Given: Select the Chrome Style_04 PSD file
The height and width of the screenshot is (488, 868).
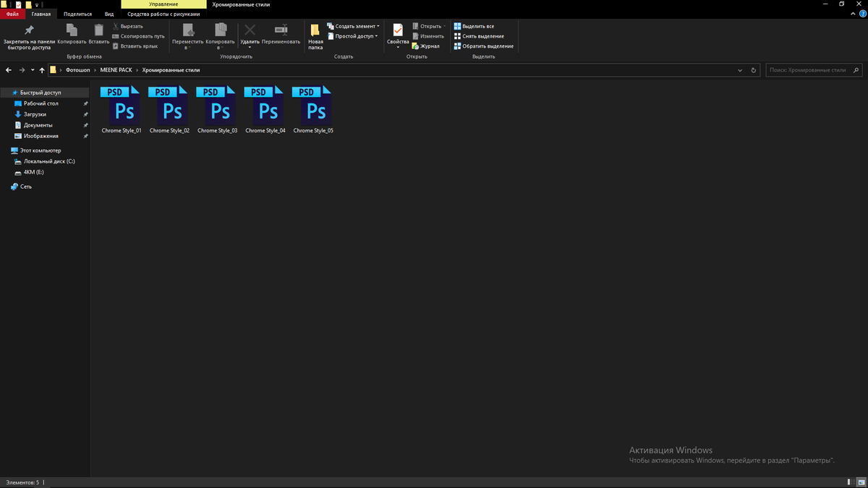Looking at the screenshot, I should click(x=265, y=110).
